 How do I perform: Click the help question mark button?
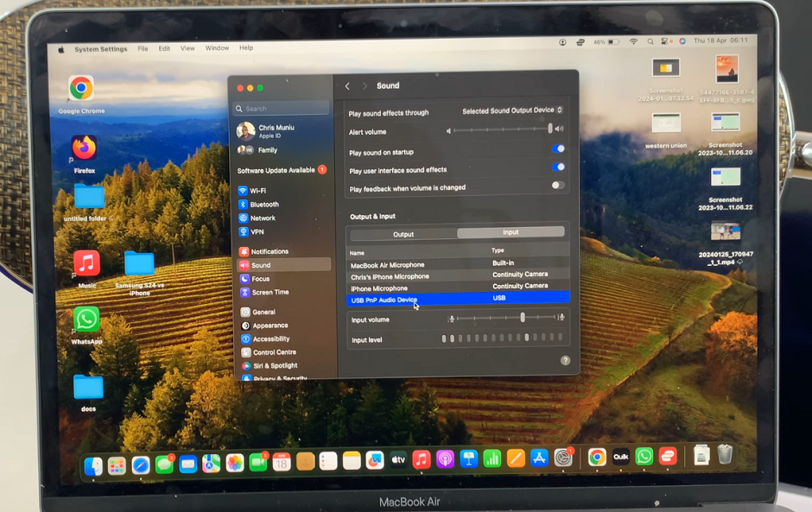565,360
